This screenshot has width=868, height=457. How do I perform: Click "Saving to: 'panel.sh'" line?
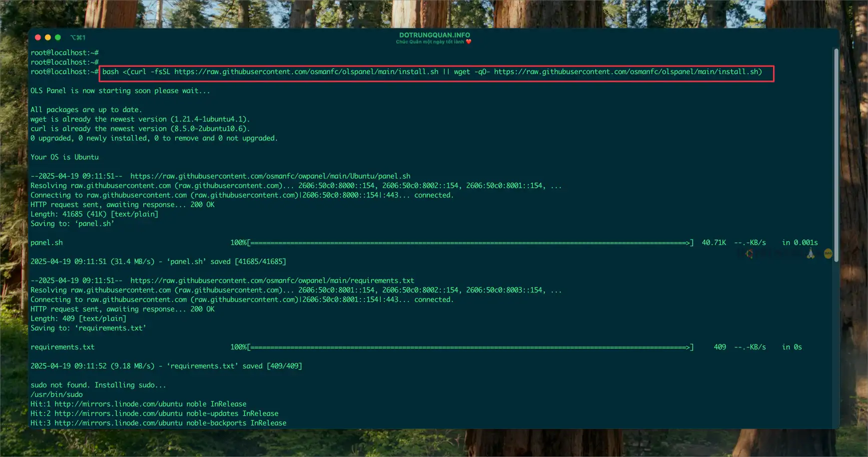pyautogui.click(x=72, y=223)
